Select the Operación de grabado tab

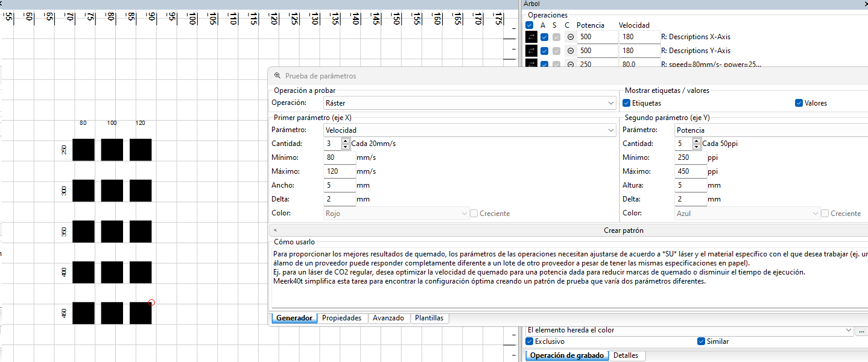(x=567, y=355)
